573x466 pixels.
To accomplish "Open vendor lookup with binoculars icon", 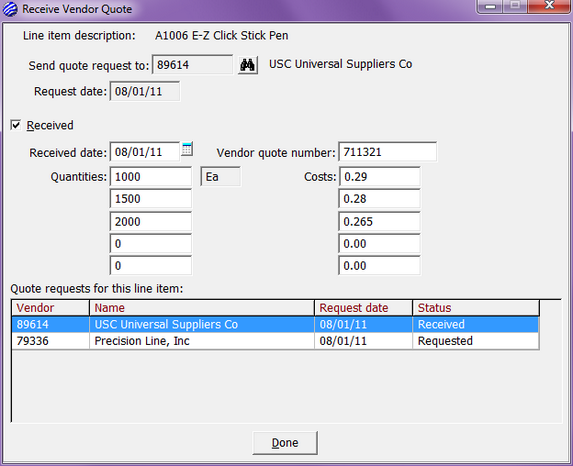I will 248,65.
